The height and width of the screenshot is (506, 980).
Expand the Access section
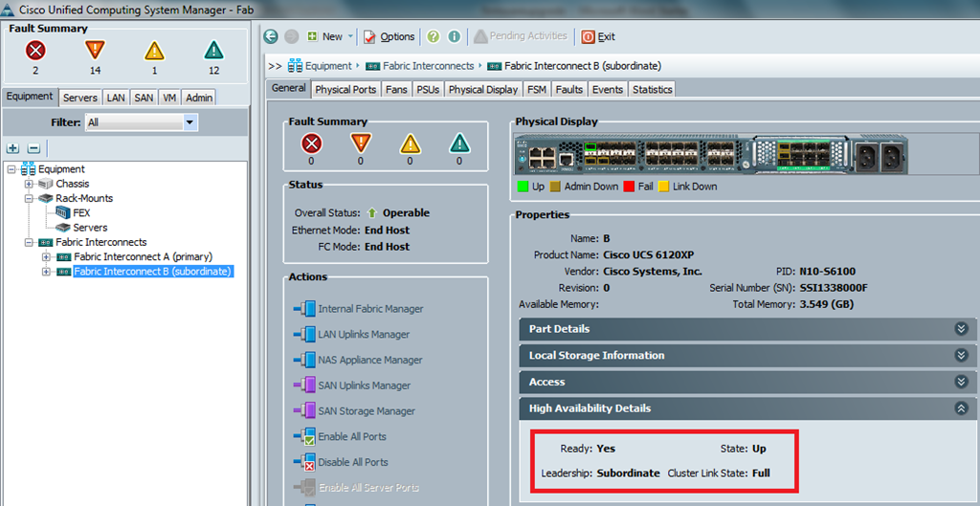[x=748, y=382]
